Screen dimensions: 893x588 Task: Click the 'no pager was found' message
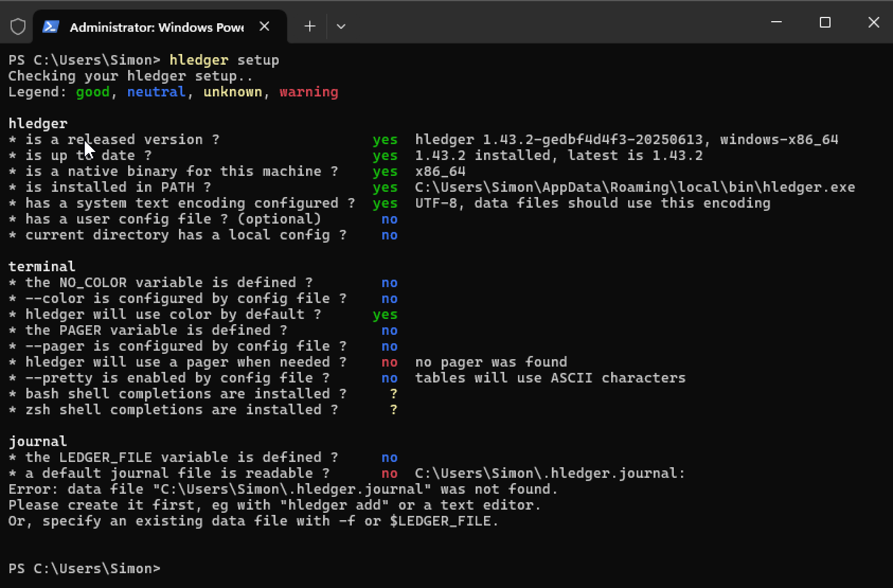491,362
